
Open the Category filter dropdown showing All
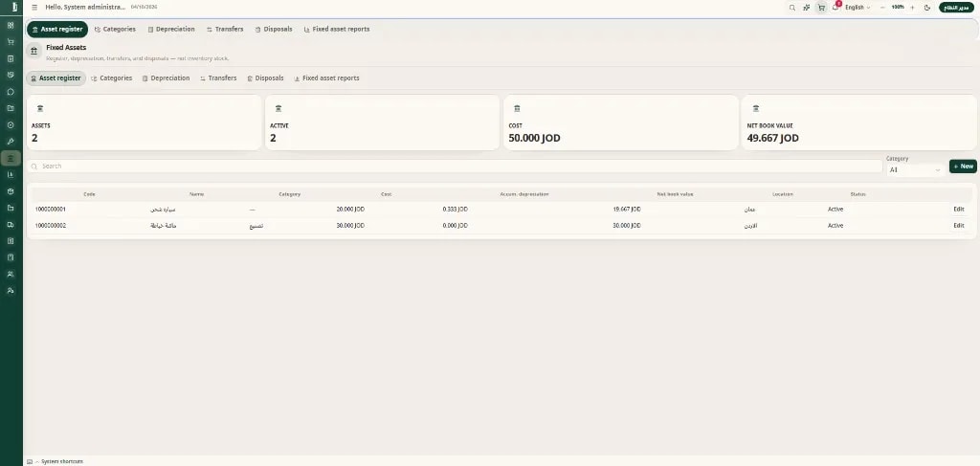pos(915,169)
